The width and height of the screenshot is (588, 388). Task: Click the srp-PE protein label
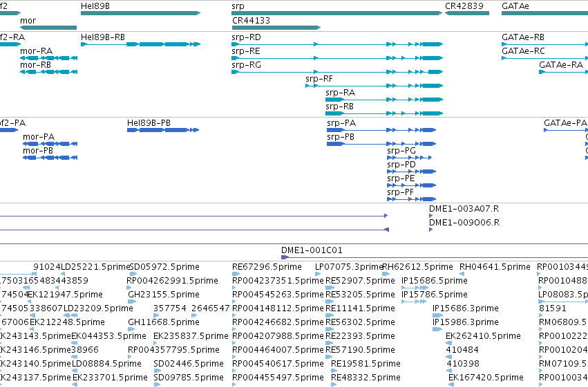[401, 178]
